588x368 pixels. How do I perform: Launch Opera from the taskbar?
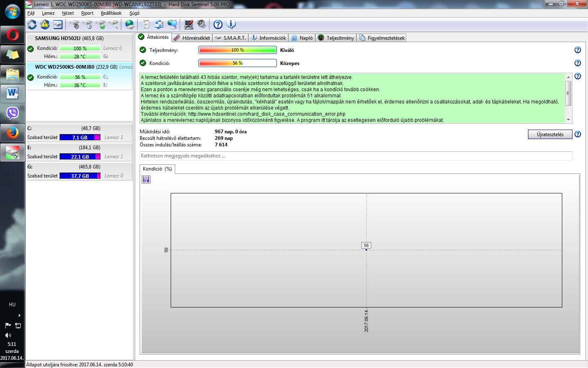tap(12, 35)
